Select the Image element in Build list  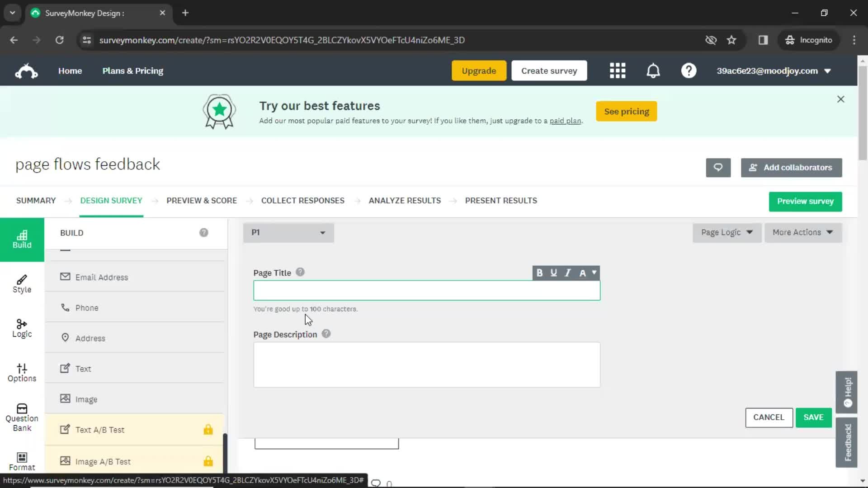click(x=135, y=399)
